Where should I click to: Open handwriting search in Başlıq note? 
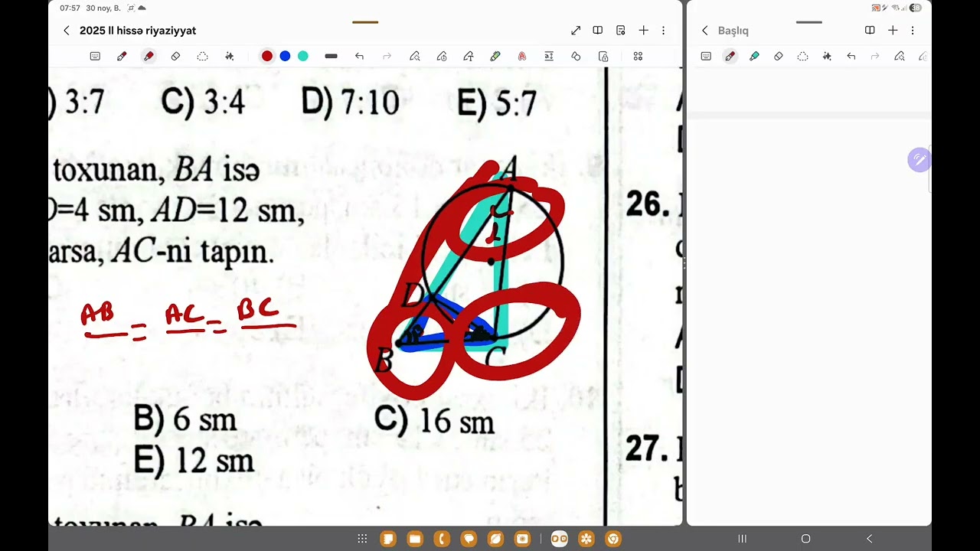tap(899, 56)
